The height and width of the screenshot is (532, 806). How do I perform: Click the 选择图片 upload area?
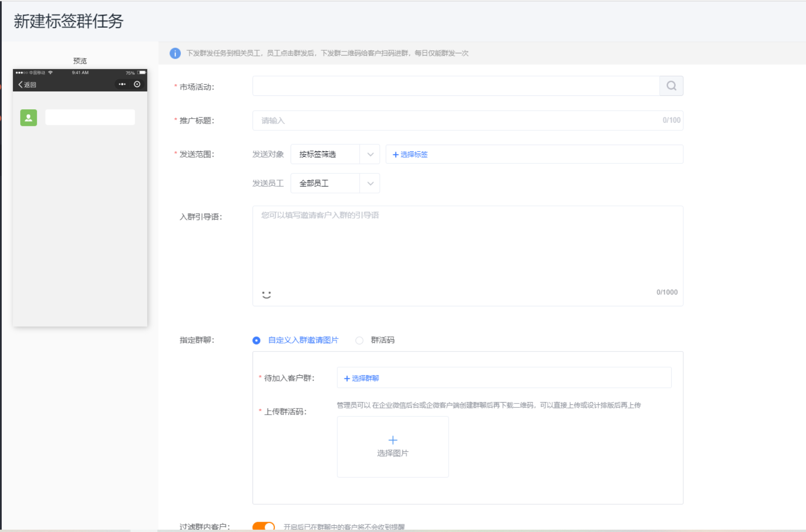pyautogui.click(x=393, y=447)
